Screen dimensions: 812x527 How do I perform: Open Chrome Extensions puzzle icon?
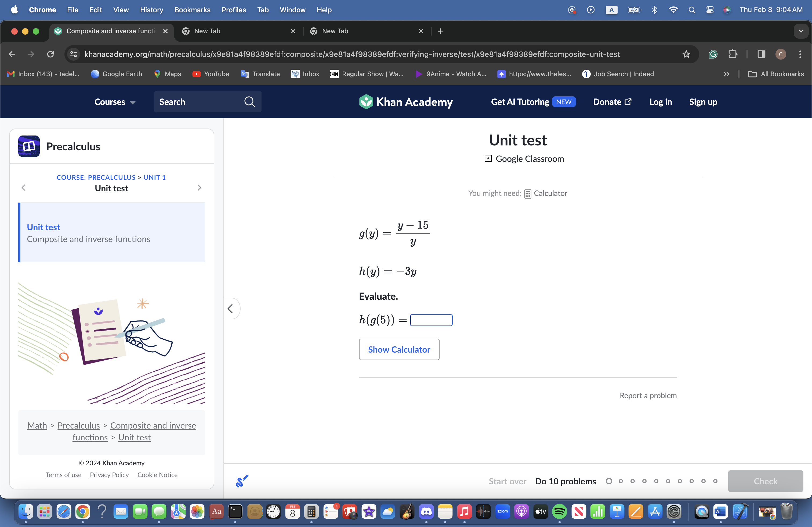[x=733, y=54]
